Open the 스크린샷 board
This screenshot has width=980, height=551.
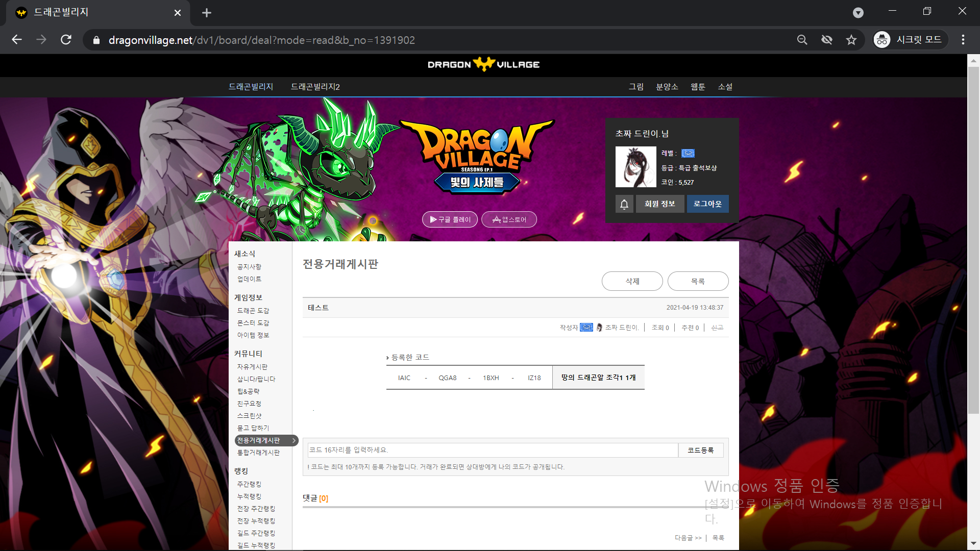(x=249, y=416)
